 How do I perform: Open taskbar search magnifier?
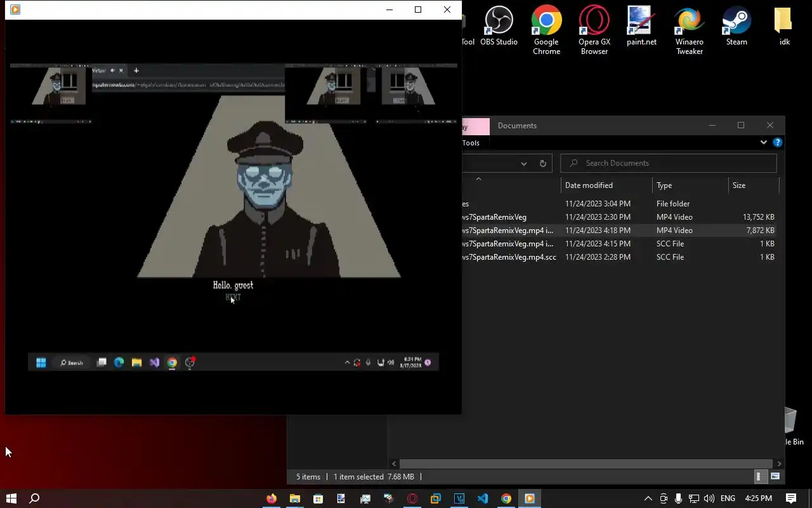tap(35, 498)
